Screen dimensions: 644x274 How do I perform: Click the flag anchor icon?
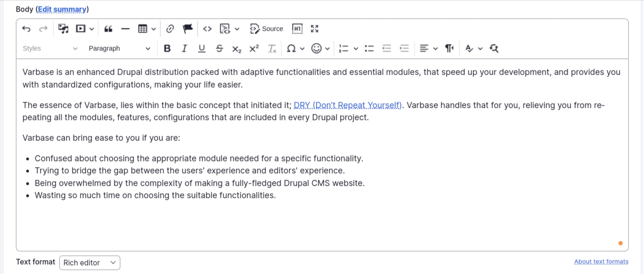(188, 29)
